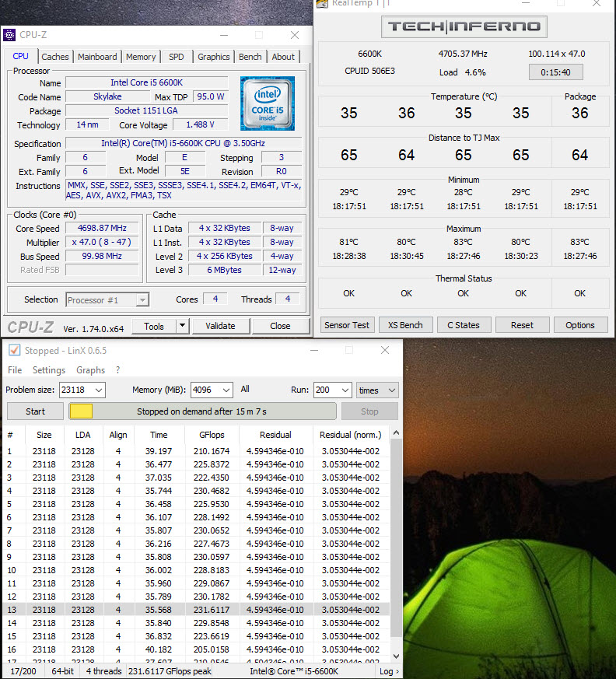Click the Core Voltage value 1.488 V
This screenshot has width=616, height=679.
(200, 124)
